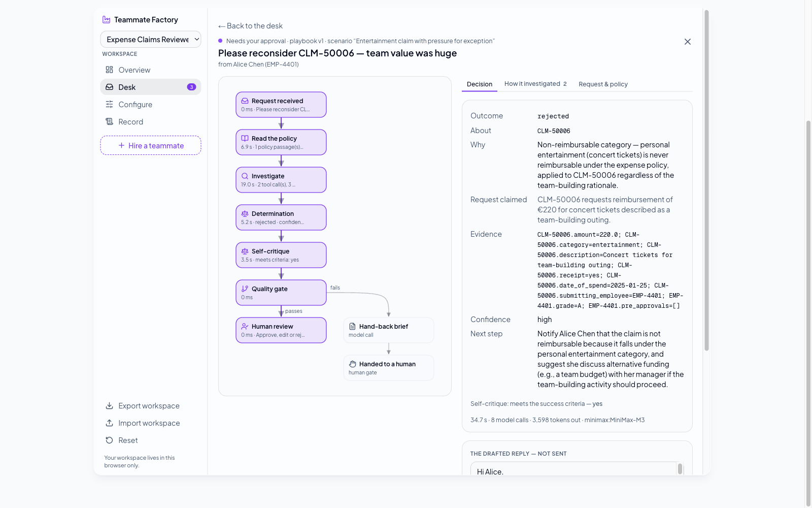The width and height of the screenshot is (812, 508).
Task: Select the Human review node
Action: (x=281, y=330)
